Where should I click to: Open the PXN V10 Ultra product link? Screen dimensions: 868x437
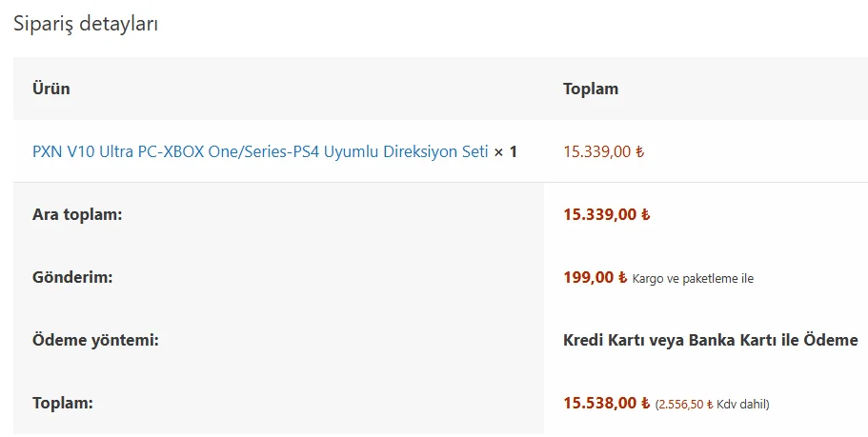(x=260, y=151)
